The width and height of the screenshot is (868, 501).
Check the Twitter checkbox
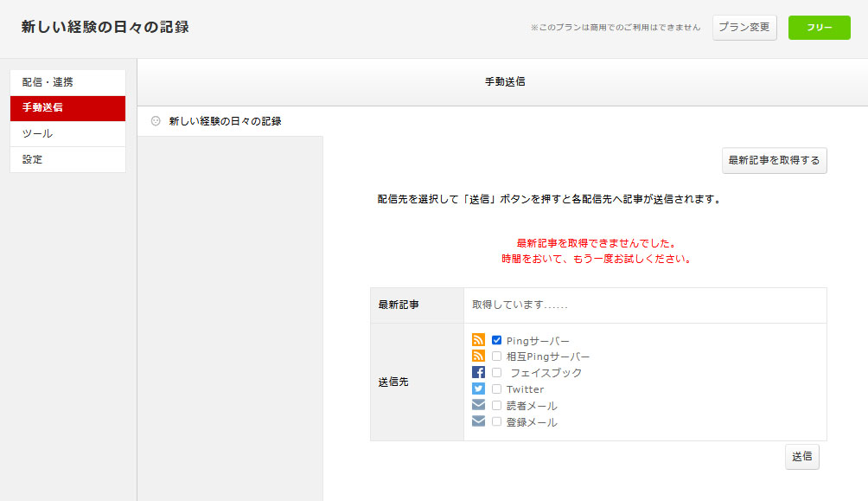[496, 389]
